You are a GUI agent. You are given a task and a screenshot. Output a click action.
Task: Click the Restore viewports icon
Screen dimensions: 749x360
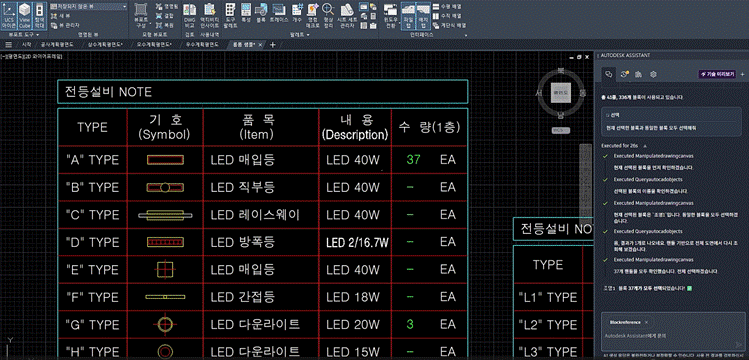159,25
